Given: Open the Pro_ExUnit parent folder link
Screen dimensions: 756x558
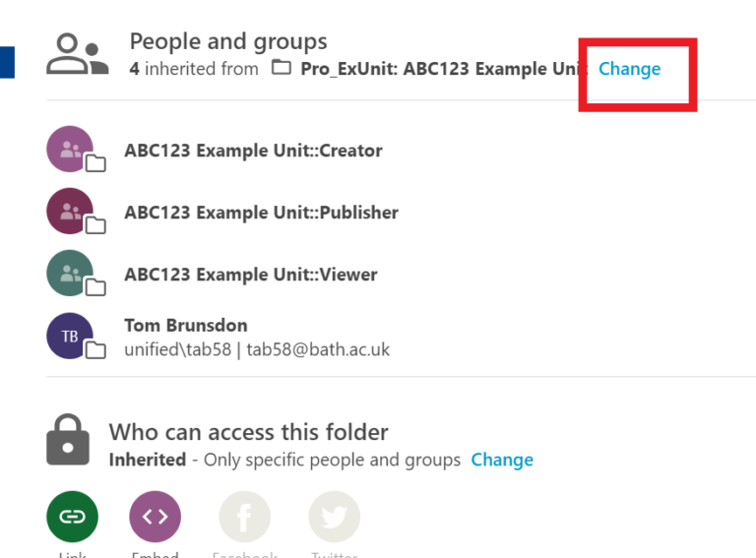Looking at the screenshot, I should coord(443,69).
